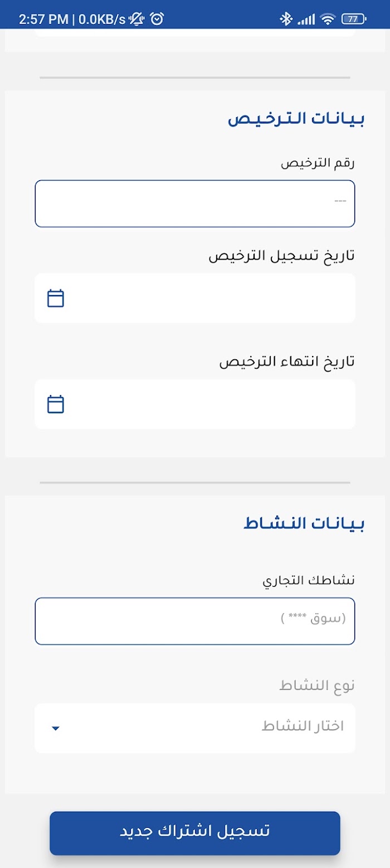
Task: Tap the cellular signal strength icon
Action: pyautogui.click(x=306, y=20)
